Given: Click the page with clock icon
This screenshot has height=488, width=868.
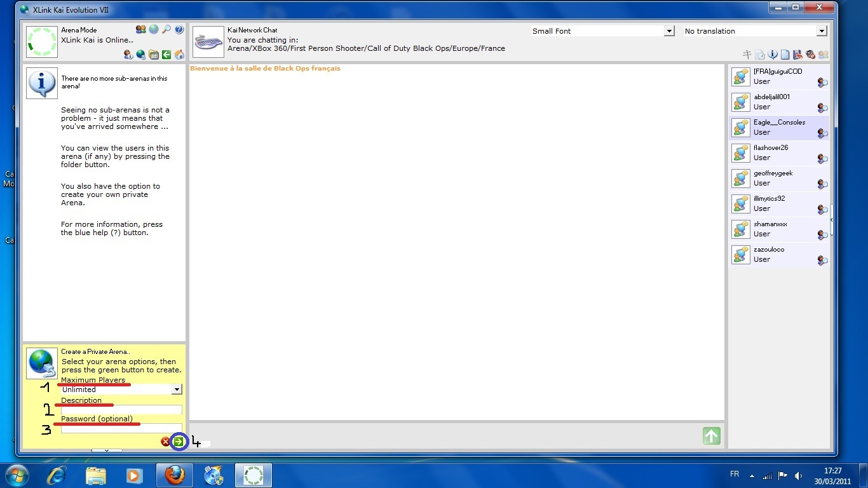Looking at the screenshot, I should point(760,55).
